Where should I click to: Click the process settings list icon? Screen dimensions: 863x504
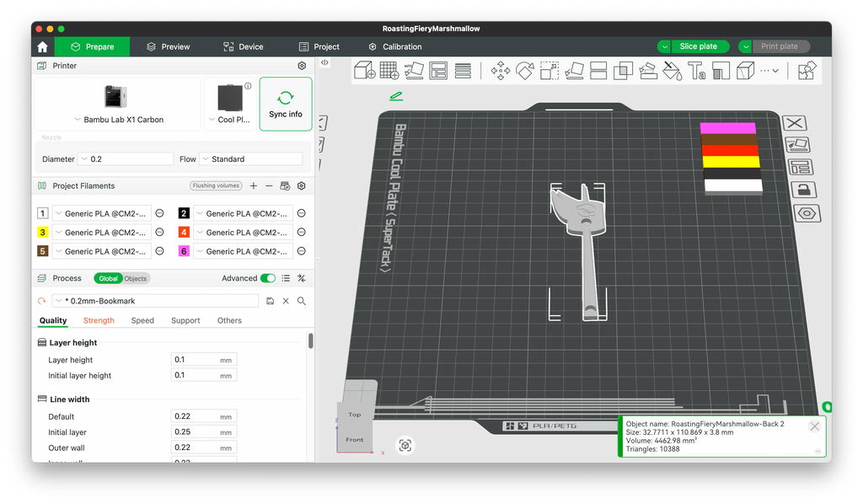(286, 278)
